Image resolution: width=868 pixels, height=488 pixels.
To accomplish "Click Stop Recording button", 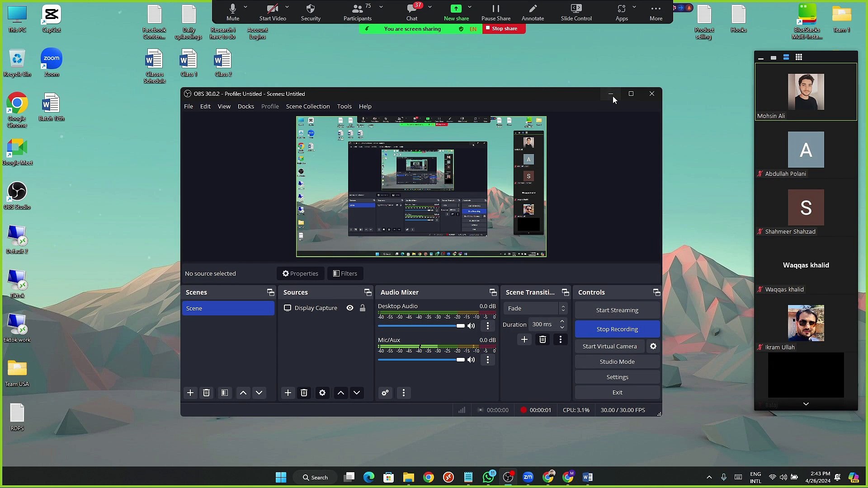I will tap(617, 329).
